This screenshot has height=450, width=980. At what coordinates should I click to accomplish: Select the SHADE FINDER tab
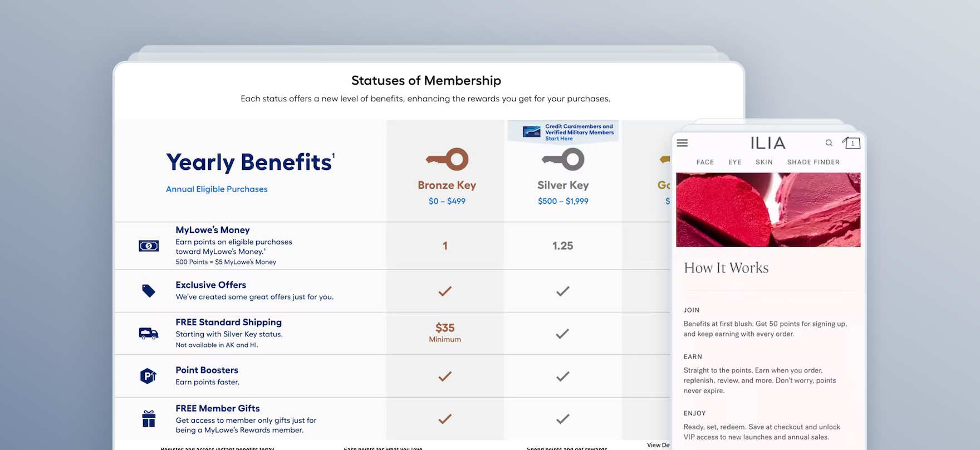tap(813, 162)
